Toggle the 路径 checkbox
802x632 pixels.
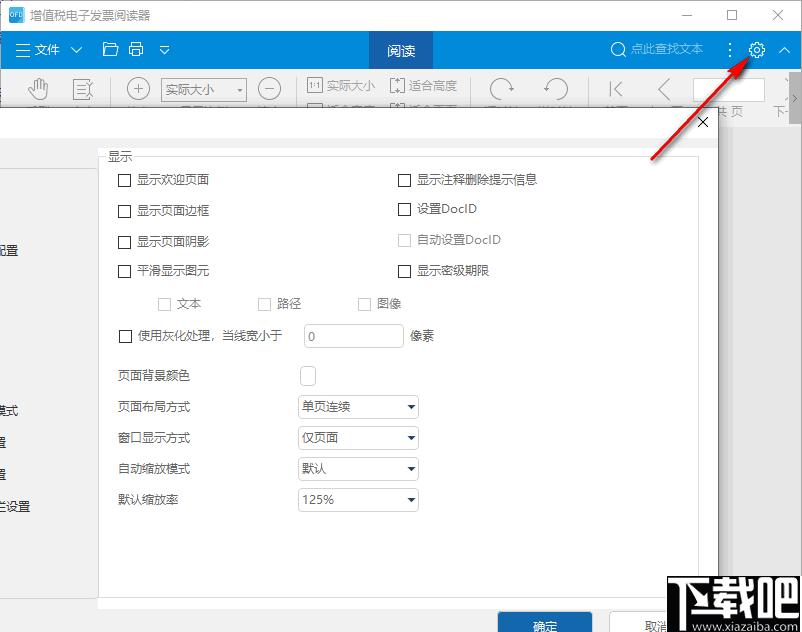pos(264,304)
